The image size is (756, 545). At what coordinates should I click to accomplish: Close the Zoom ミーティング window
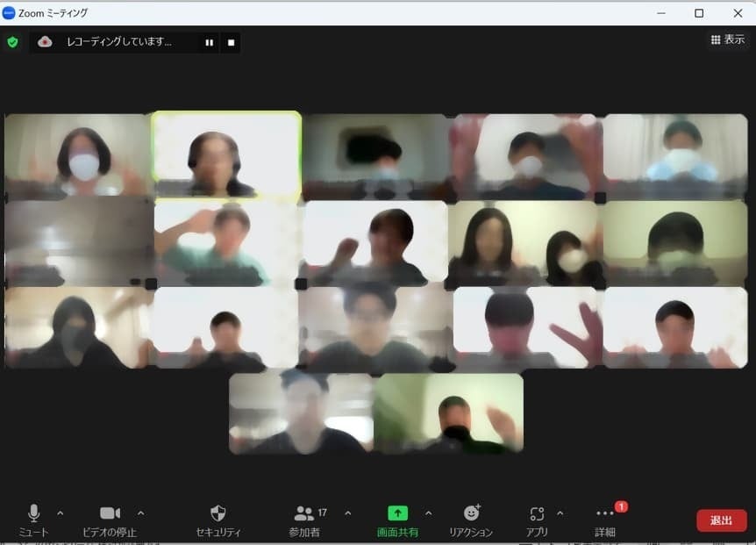(738, 13)
